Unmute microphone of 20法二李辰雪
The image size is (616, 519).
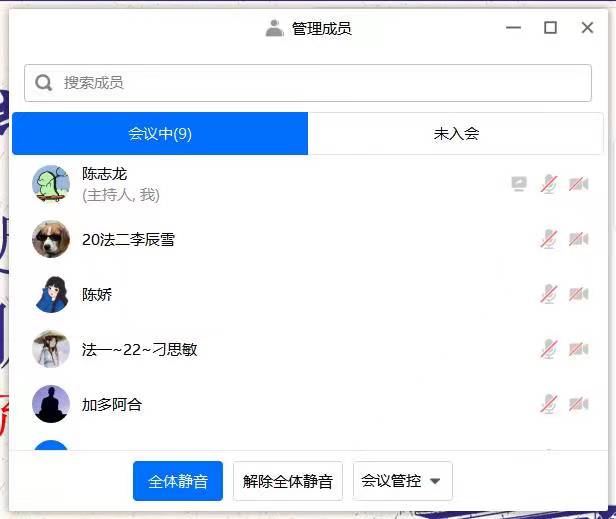[549, 239]
